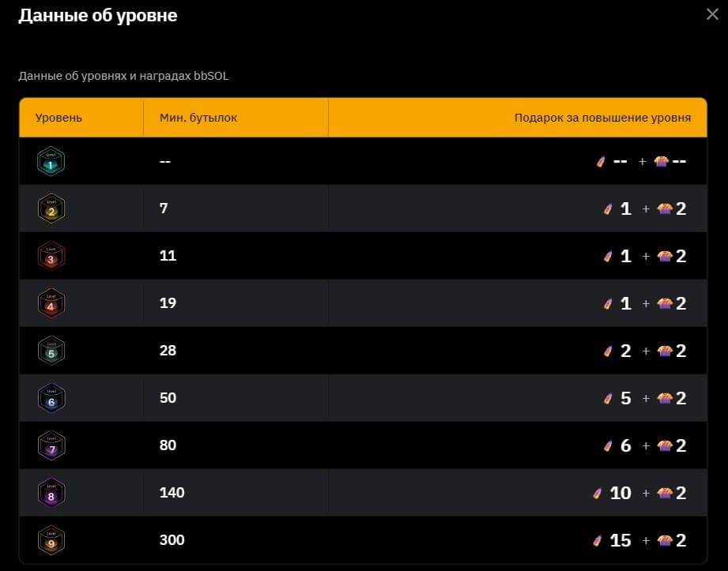The width and height of the screenshot is (728, 571).
Task: Click the 140 minimum bottles cell
Action: click(x=172, y=493)
